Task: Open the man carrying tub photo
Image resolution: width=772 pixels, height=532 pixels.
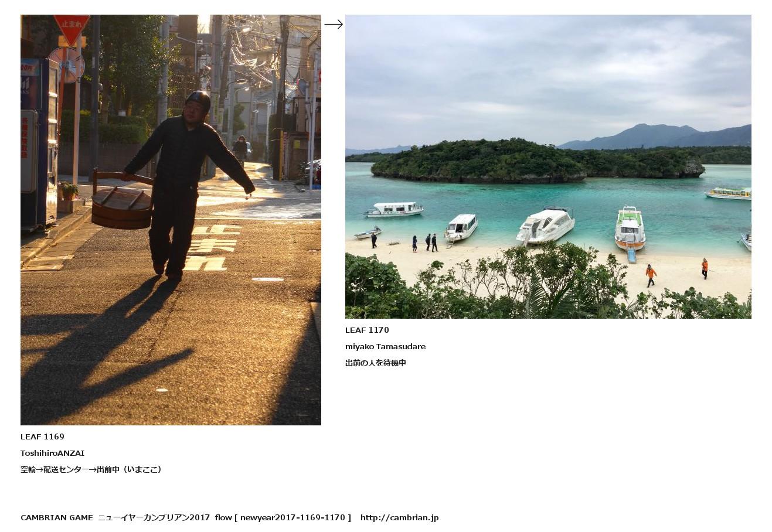Action: coord(171,220)
